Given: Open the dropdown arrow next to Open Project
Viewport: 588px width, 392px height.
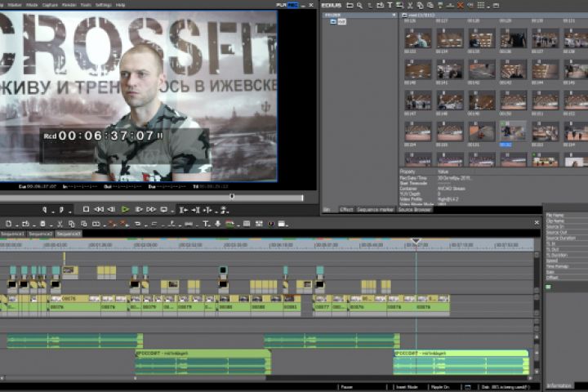Looking at the screenshot, I should click(x=34, y=225).
